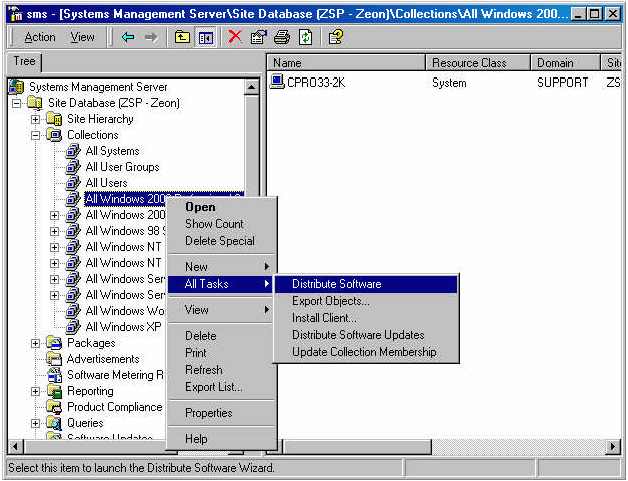Open Properties via the toolbar icon

click(258, 38)
